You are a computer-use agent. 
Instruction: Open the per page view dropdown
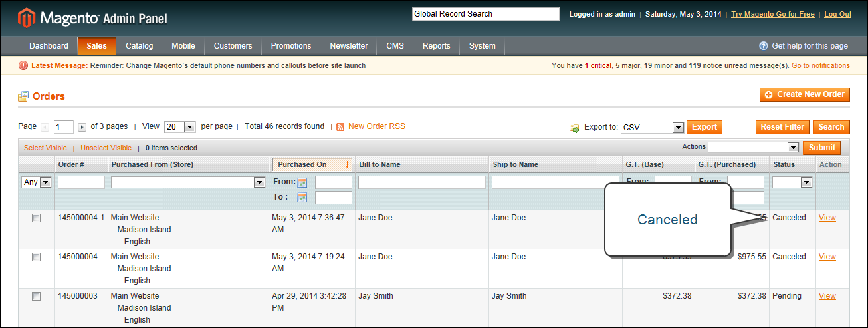click(179, 127)
